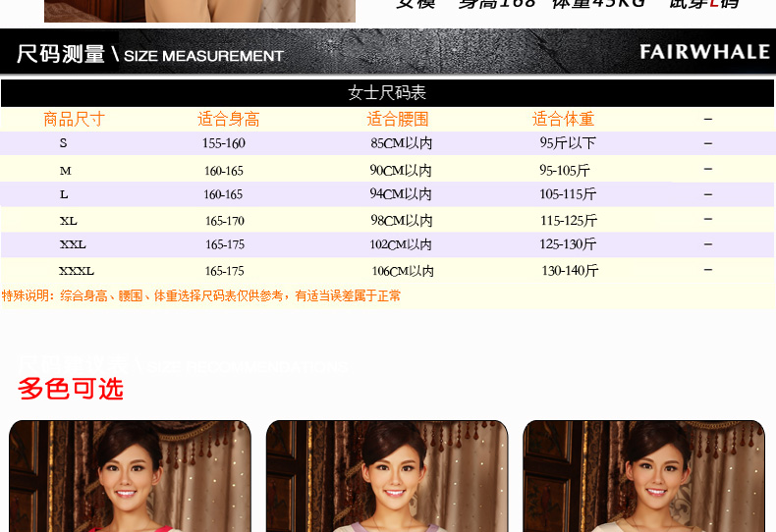Viewport: 776px width, 532px height.
Task: Click the FAIRWHALE brand logo
Action: pos(703,52)
